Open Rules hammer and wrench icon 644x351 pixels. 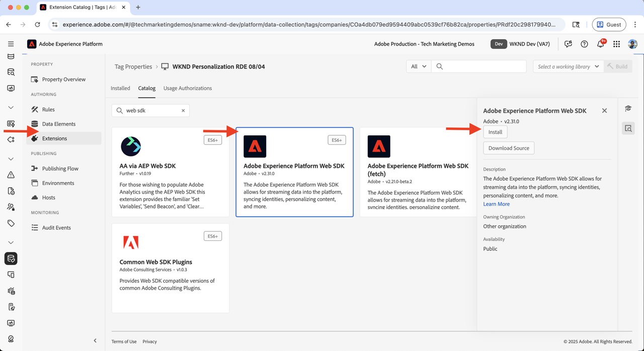[x=34, y=109]
